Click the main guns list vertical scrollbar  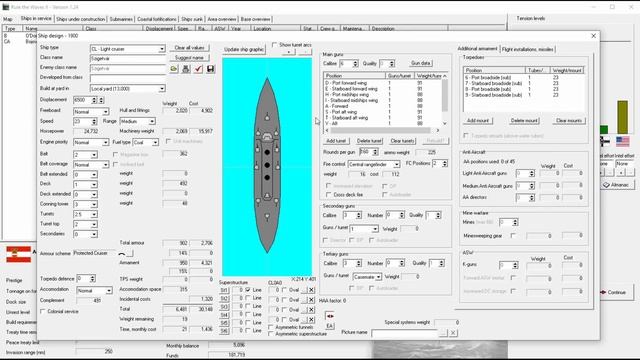point(444,95)
